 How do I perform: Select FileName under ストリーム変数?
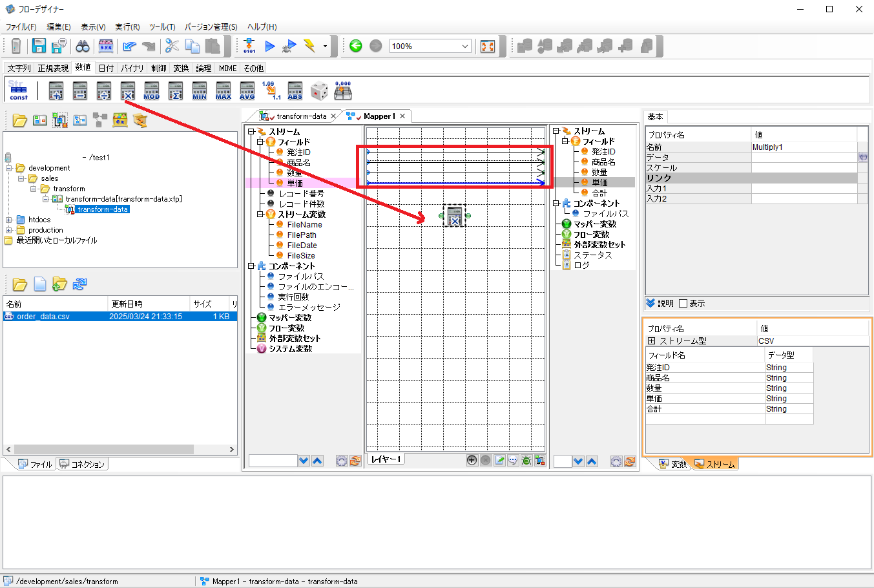pyautogui.click(x=304, y=225)
